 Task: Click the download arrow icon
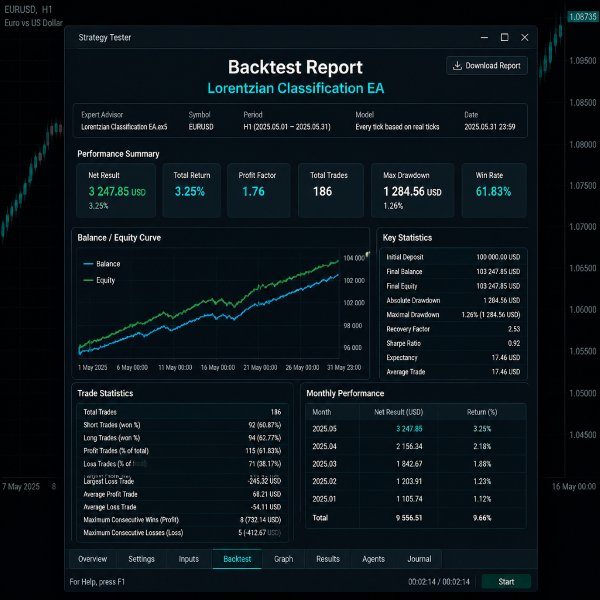pos(457,65)
